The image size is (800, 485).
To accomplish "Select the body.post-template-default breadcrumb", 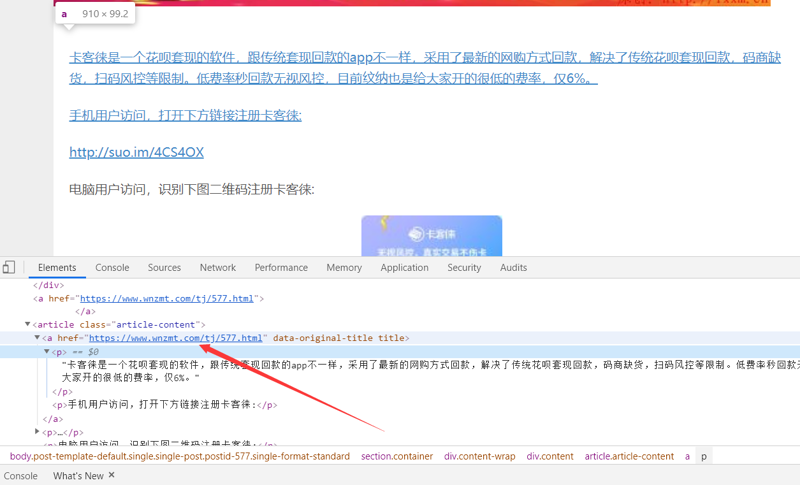I will coord(180,456).
